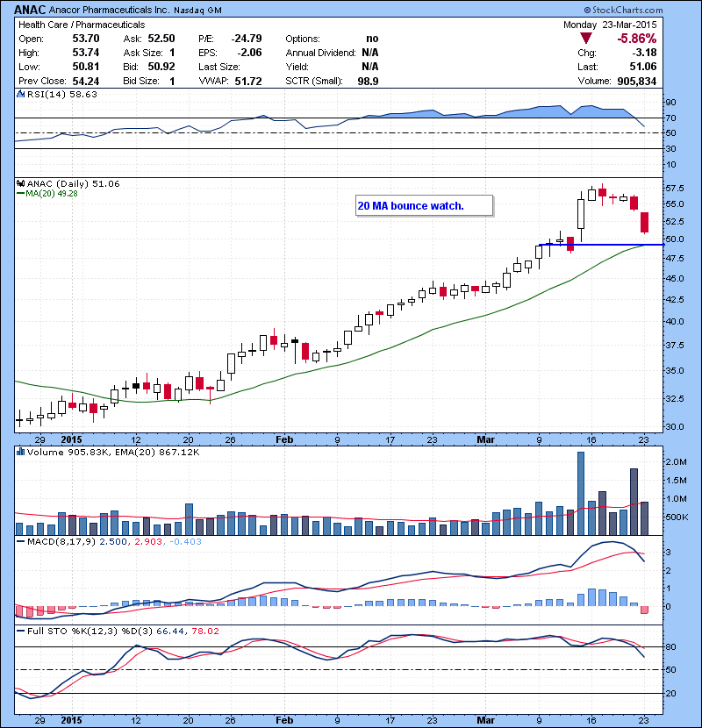Screen dimensions: 702x728
Task: Click the Open value 53.70
Action: [86, 39]
